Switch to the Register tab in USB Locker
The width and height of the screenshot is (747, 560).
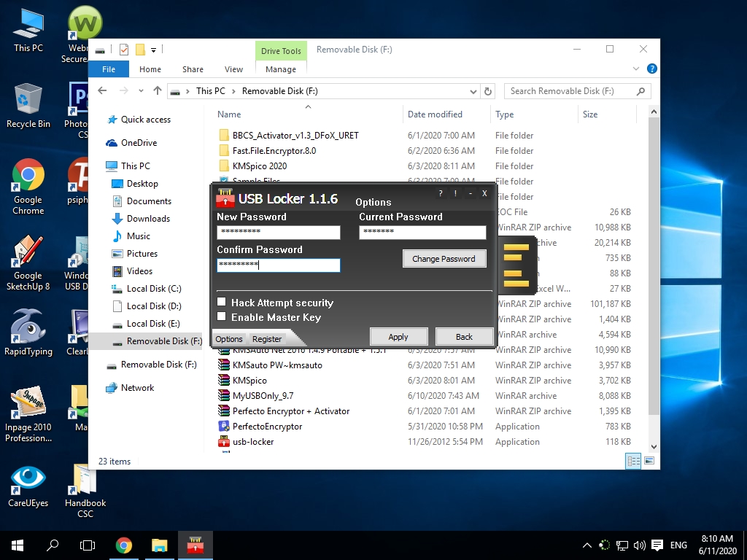pos(268,339)
